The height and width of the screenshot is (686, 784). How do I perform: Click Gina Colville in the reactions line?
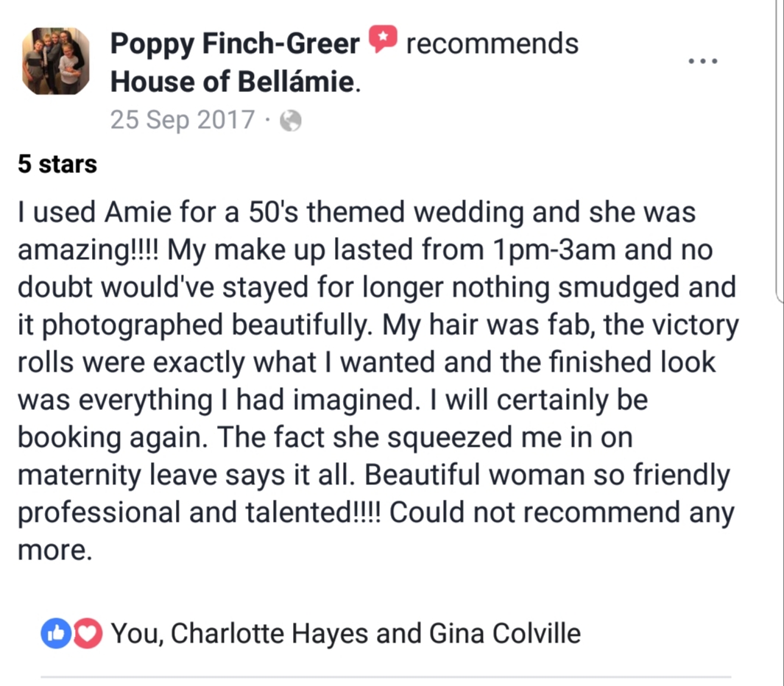point(505,634)
